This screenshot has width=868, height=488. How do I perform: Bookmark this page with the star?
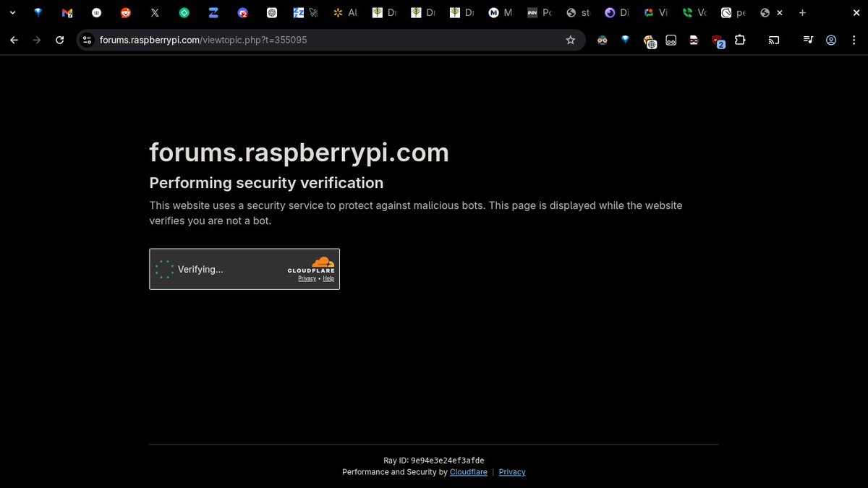click(571, 40)
